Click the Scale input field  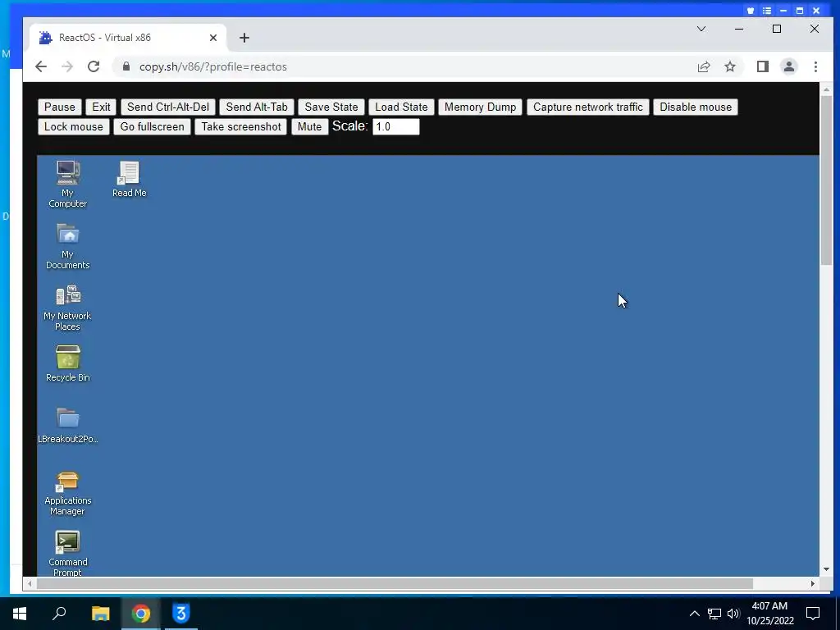pyautogui.click(x=396, y=126)
